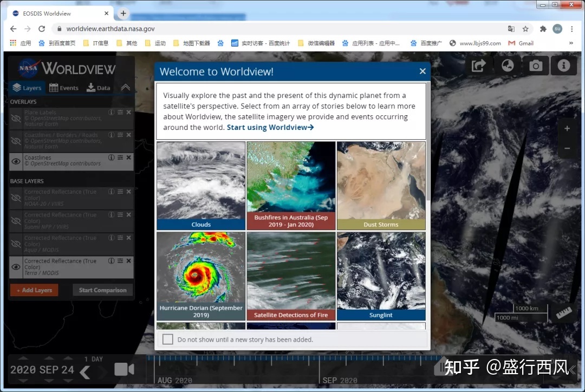Show the Coastlines / Borders / Roads layer
This screenshot has width=585, height=392.
pyautogui.click(x=16, y=141)
